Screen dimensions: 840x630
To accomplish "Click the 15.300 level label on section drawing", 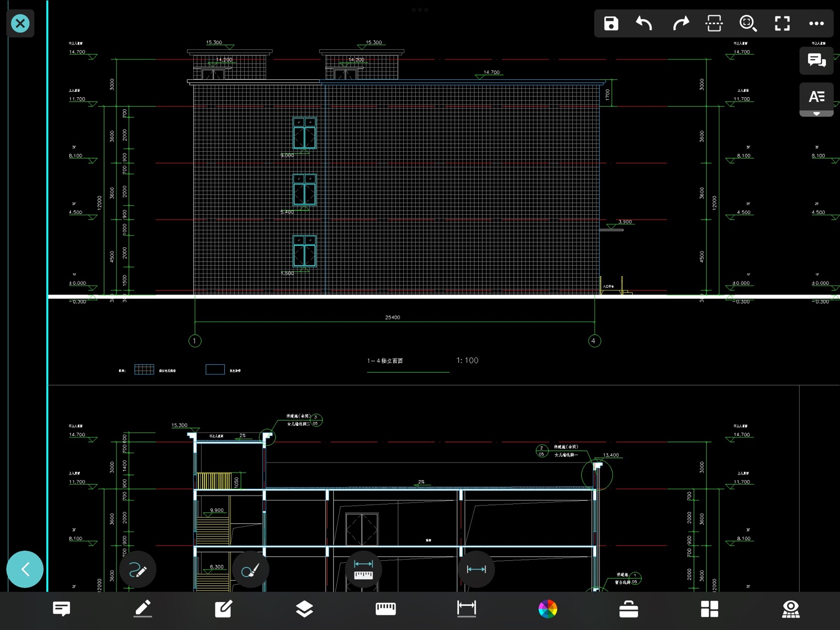I will (180, 425).
